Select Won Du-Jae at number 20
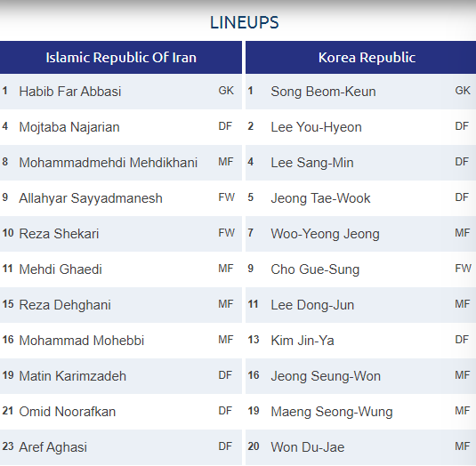476x466 pixels. click(308, 447)
